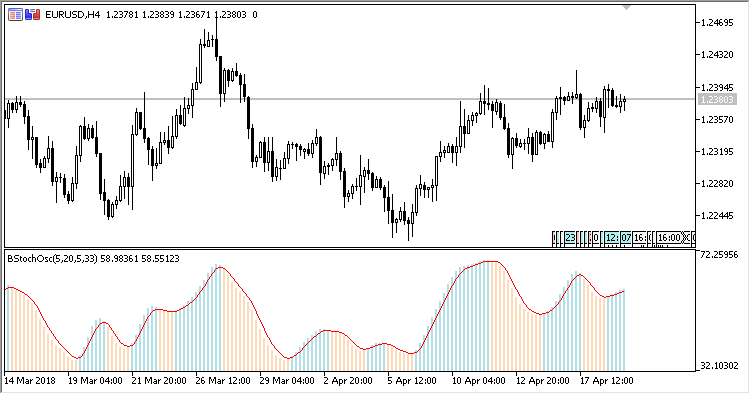Click the 1.23195 price scale label

717,152
